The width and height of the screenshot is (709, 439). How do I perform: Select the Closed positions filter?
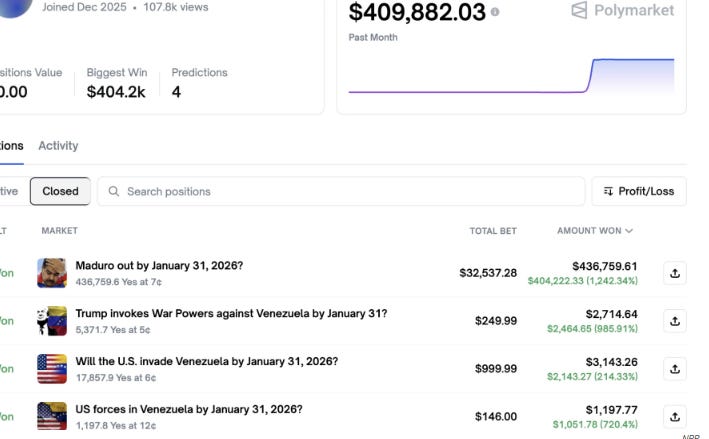(60, 191)
